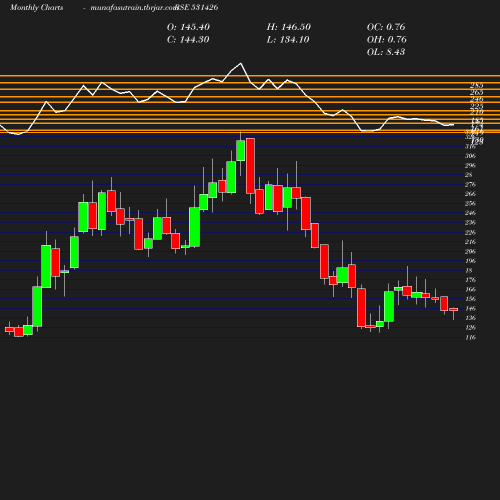Viewport: 500px width, 500px height.
Task: Click price axis label "196"
Action: [470, 261]
